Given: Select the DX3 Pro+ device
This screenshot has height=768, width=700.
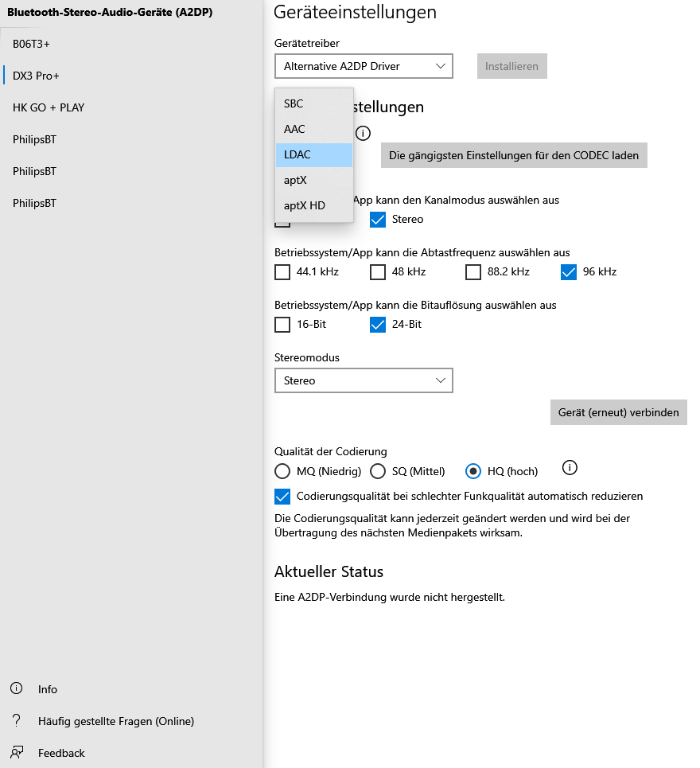Looking at the screenshot, I should coord(131,76).
